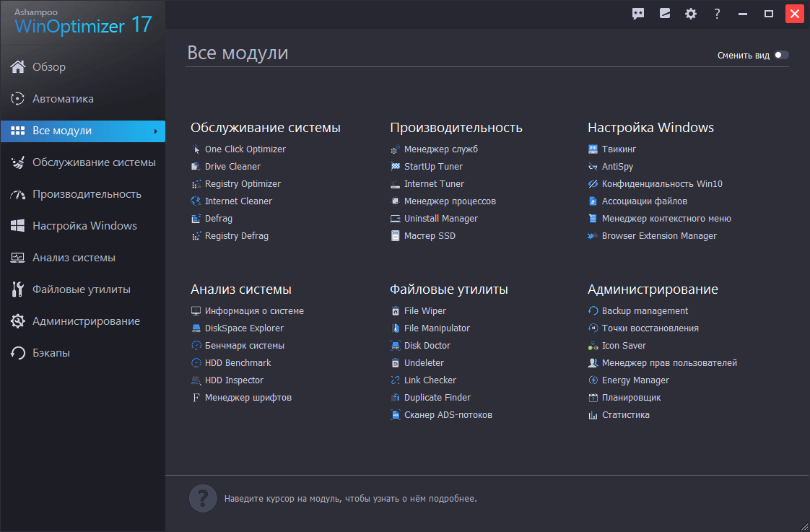This screenshot has width=810, height=532.
Task: Select "Обслуживание системы" in the sidebar
Action: pos(82,162)
